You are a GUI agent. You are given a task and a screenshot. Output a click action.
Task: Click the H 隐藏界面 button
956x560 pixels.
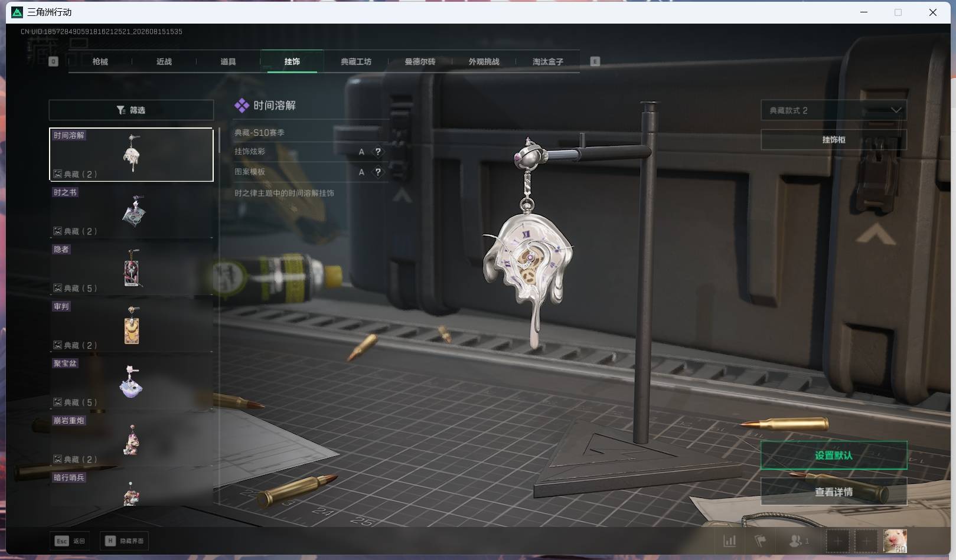pos(124,541)
